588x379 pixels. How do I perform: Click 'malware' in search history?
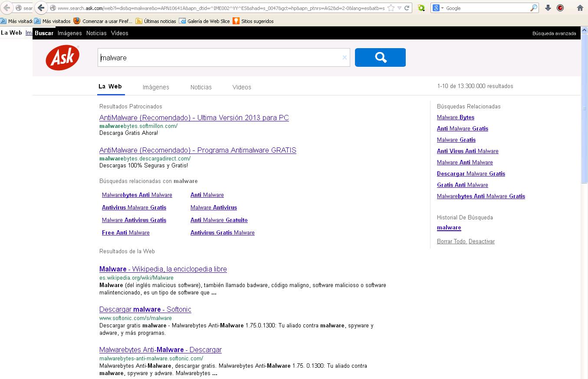pos(449,228)
